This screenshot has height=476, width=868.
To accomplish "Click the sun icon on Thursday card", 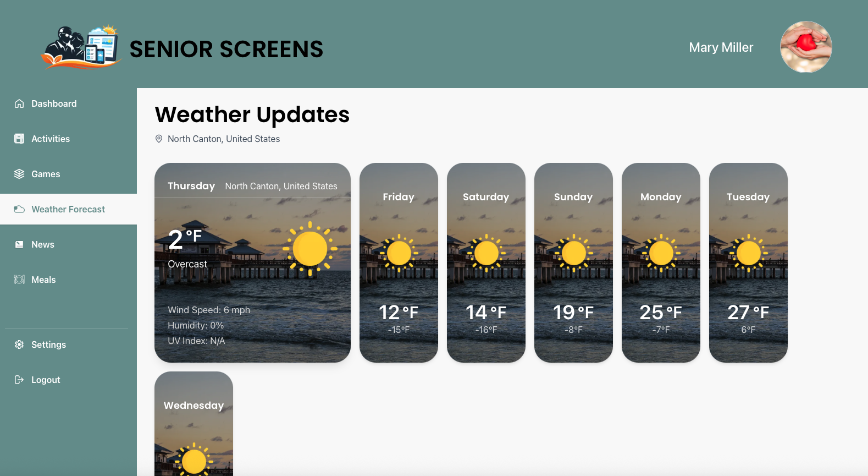I will (x=310, y=249).
